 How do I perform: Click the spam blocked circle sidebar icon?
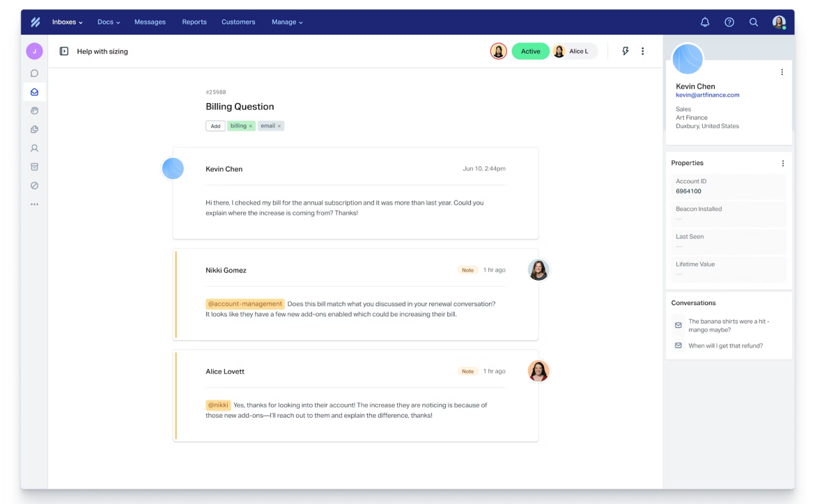[34, 186]
